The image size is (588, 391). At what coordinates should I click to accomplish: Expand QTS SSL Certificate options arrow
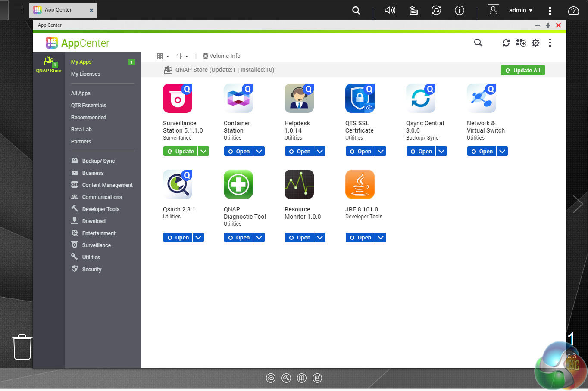[381, 152]
